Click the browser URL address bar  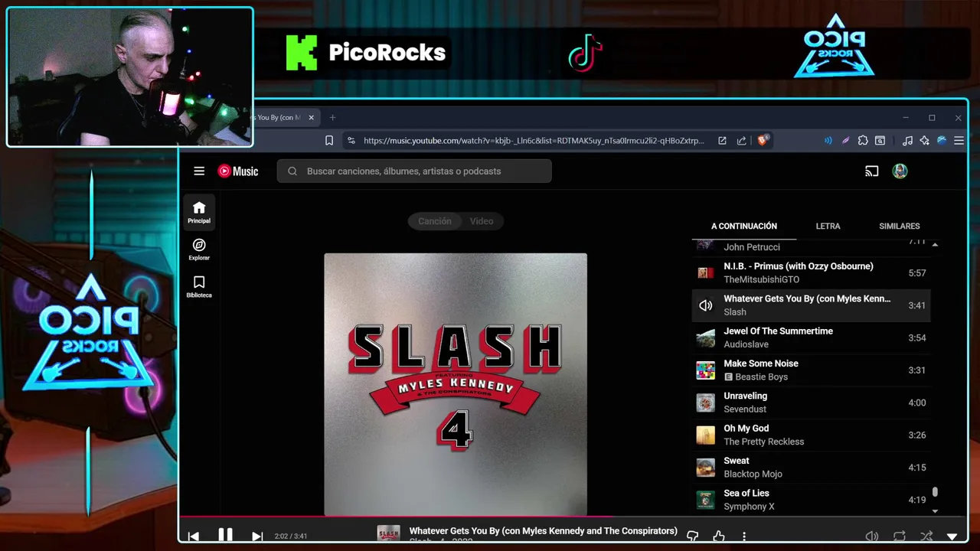tap(534, 141)
